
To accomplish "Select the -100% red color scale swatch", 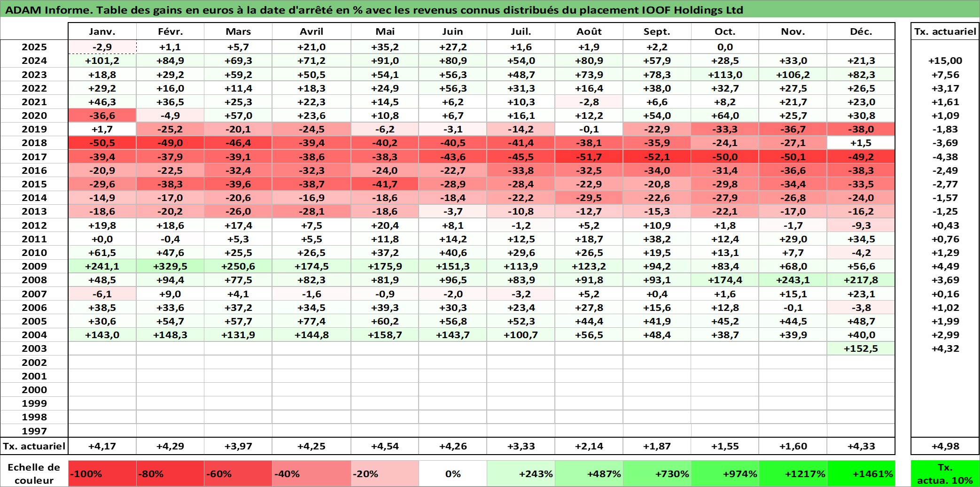I will pyautogui.click(x=102, y=473).
